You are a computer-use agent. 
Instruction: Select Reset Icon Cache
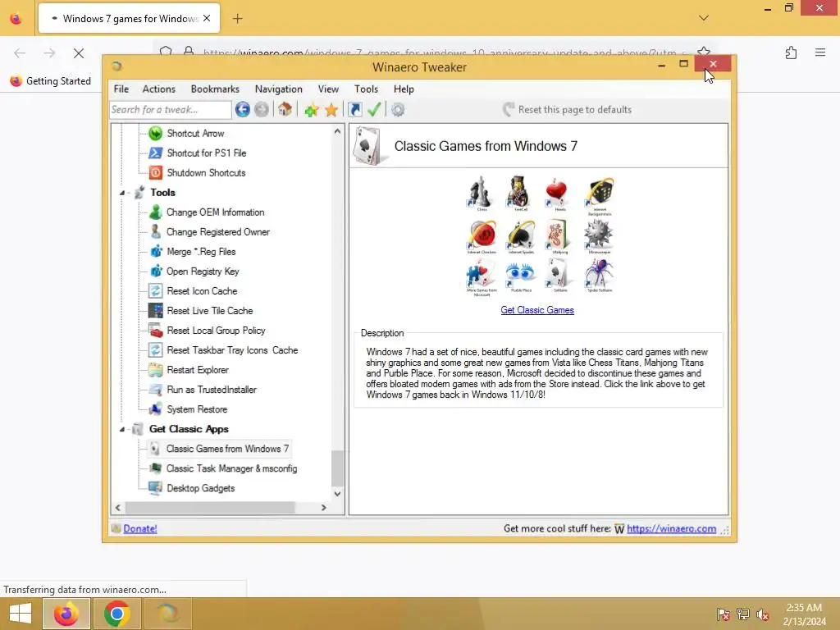click(202, 291)
